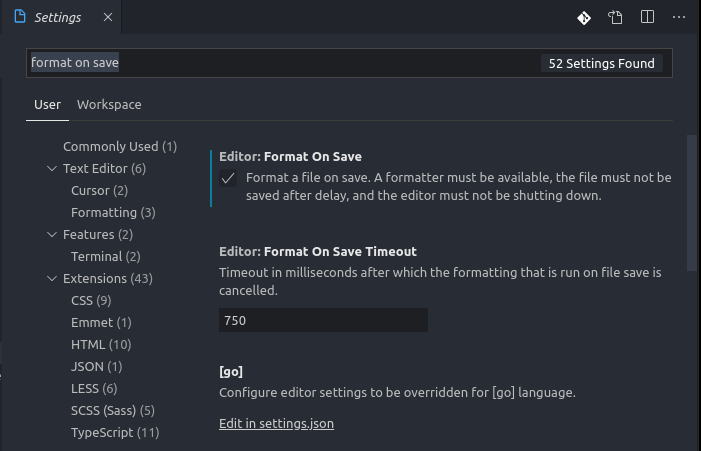Open More Actions ellipsis menu
Image resolution: width=701 pixels, height=451 pixels.
pos(678,17)
